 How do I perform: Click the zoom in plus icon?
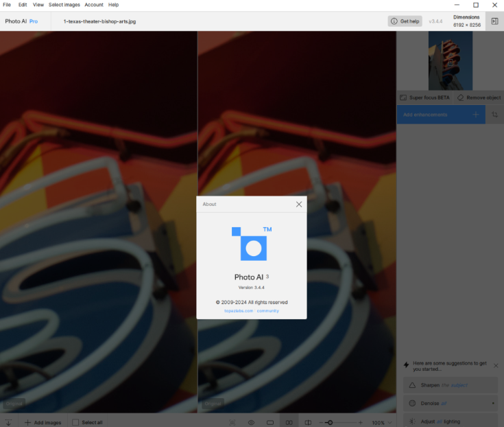tap(360, 422)
